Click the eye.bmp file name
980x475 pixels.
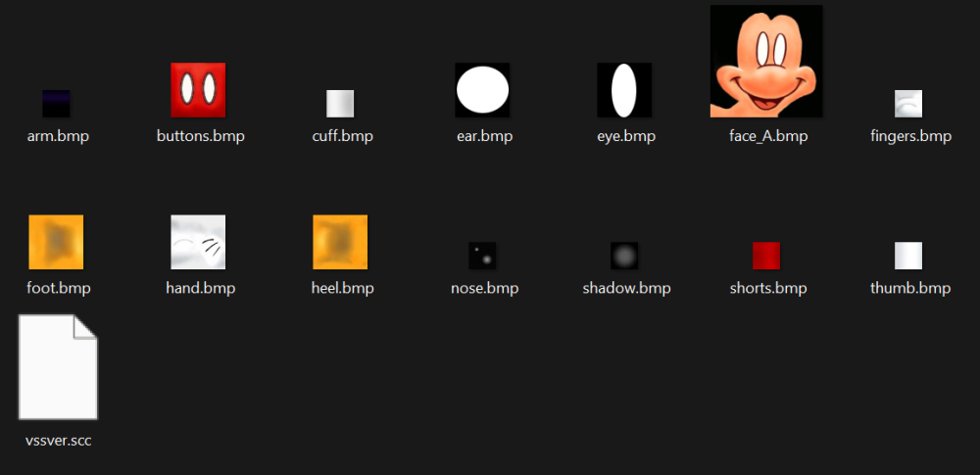626,136
